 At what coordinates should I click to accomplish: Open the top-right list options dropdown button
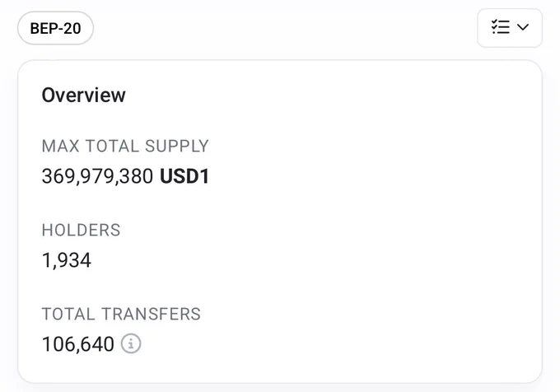pyautogui.click(x=510, y=28)
